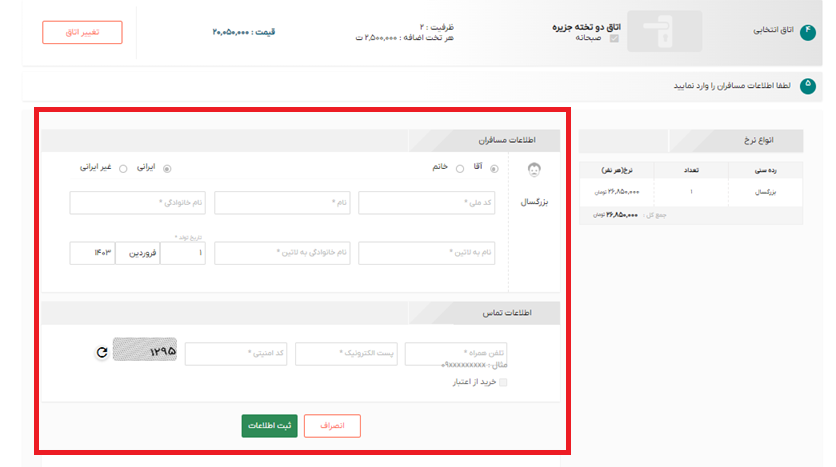Click the adult passenger face icon

pos(534,170)
